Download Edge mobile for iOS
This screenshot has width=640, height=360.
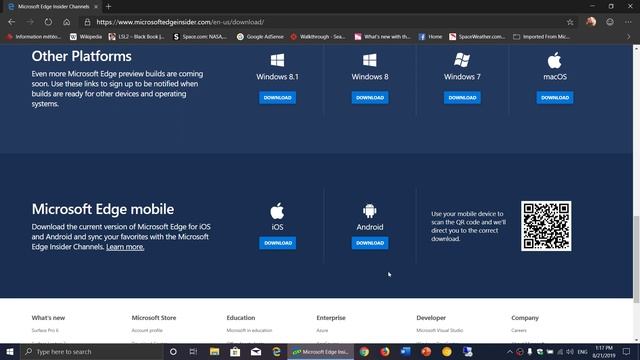[278, 243]
